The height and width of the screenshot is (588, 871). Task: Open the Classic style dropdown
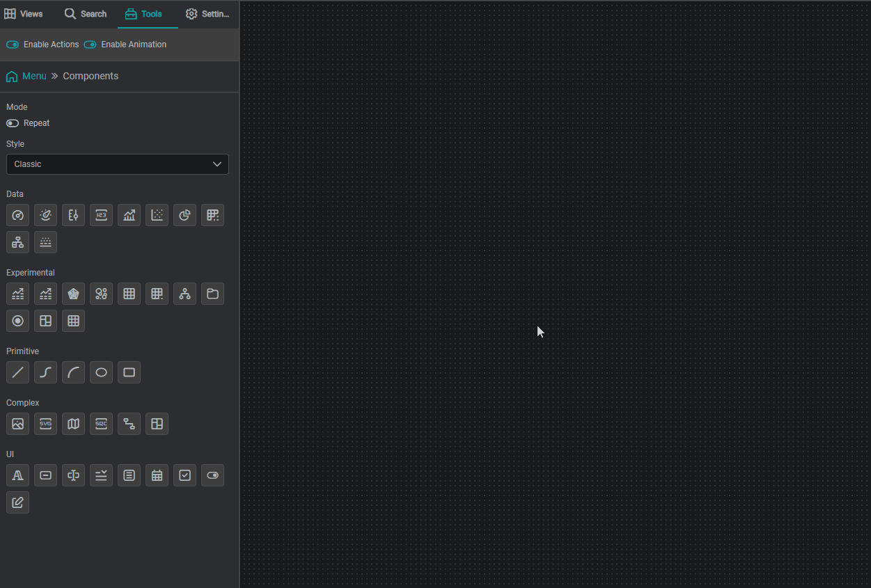[x=118, y=164]
